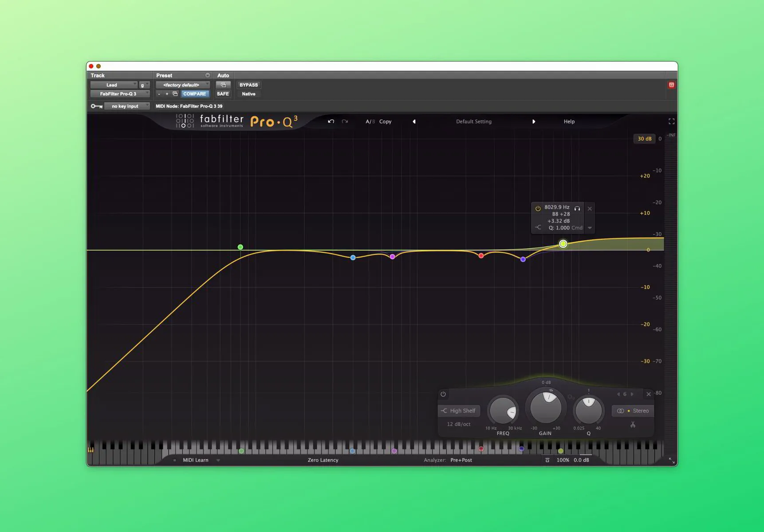The height and width of the screenshot is (532, 764).
Task: Open the 12 dB/oct slope dropdown
Action: 459,424
